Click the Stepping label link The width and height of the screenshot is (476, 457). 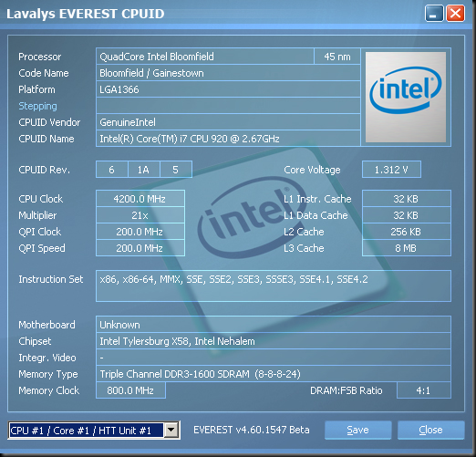[37, 106]
